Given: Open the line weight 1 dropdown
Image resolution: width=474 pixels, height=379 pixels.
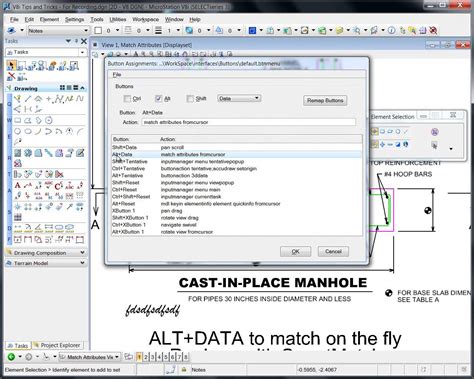Looking at the screenshot, I should (x=178, y=31).
